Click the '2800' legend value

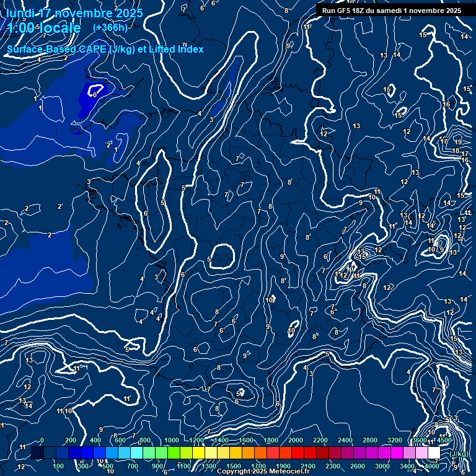point(370,440)
